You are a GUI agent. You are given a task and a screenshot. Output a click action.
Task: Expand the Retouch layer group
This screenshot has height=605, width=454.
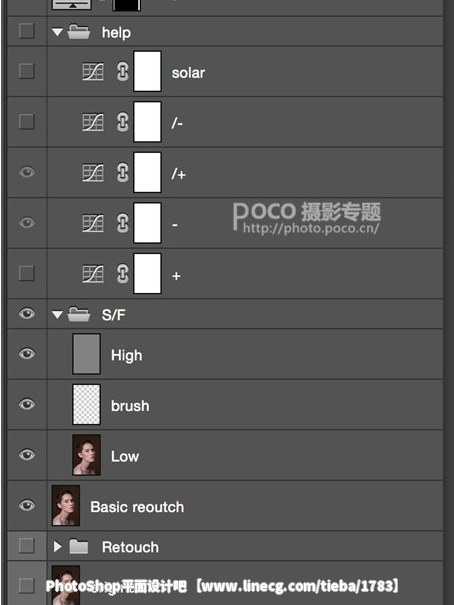coord(58,546)
